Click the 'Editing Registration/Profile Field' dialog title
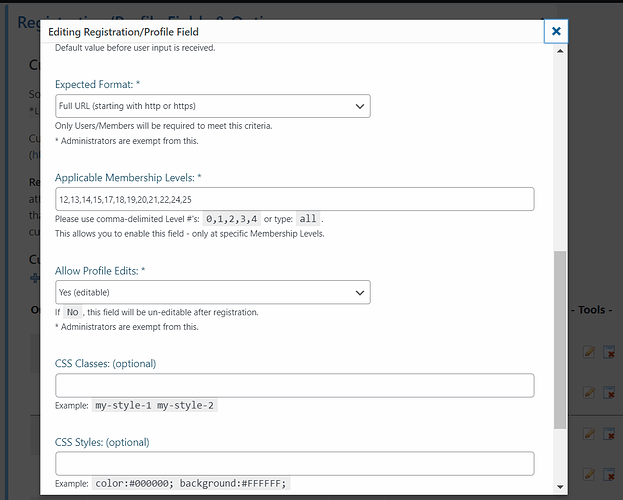This screenshot has width=623, height=500. 123,32
